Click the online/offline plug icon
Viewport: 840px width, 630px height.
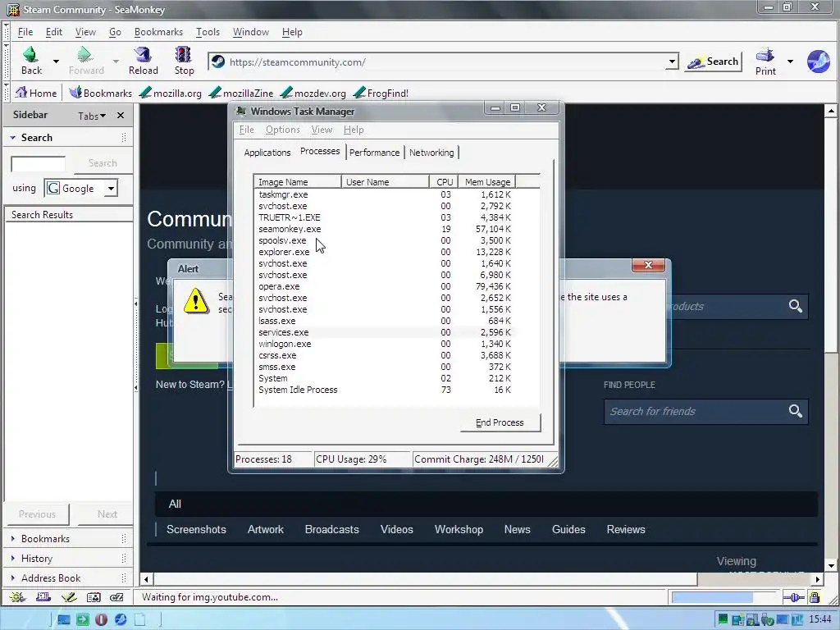coord(793,597)
